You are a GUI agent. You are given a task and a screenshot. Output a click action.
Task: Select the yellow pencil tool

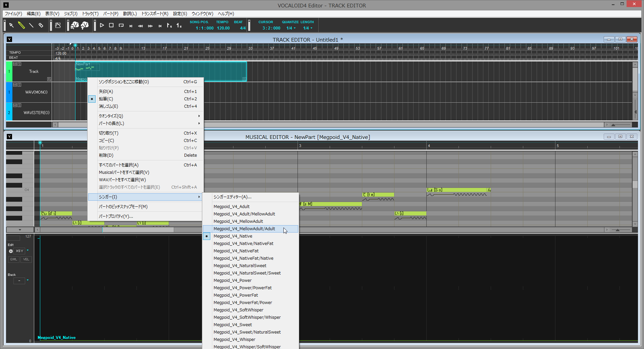(21, 26)
